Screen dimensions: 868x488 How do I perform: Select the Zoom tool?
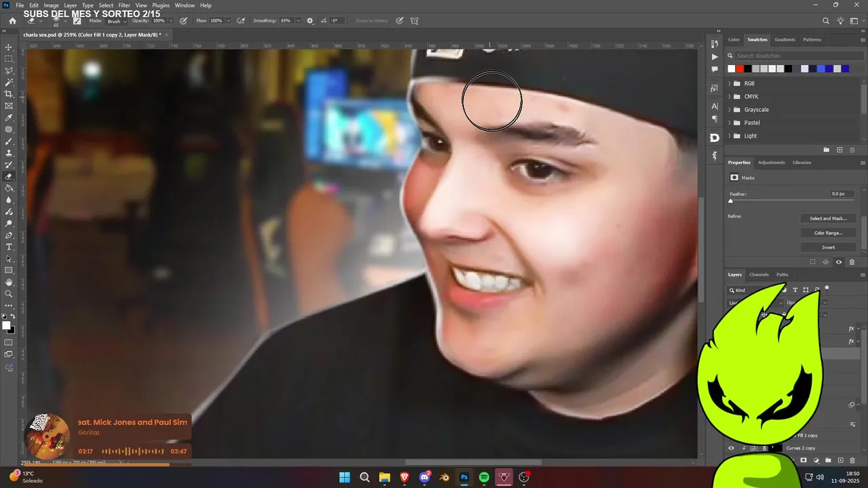coord(9,294)
